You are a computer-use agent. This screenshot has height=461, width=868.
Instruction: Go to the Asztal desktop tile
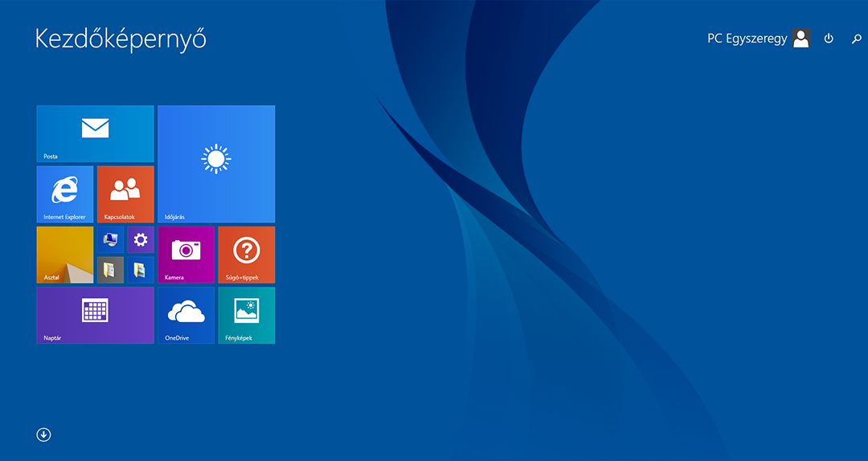pyautogui.click(x=65, y=255)
